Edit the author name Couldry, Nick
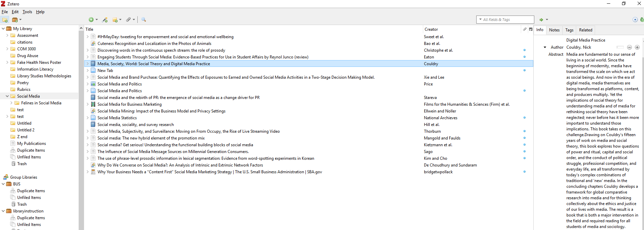This screenshot has height=230, width=644. [x=579, y=47]
